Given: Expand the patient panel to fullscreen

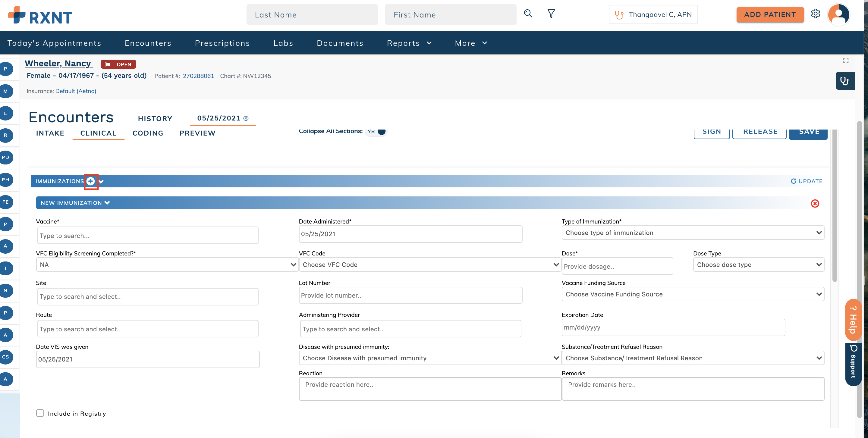Looking at the screenshot, I should pos(846,61).
